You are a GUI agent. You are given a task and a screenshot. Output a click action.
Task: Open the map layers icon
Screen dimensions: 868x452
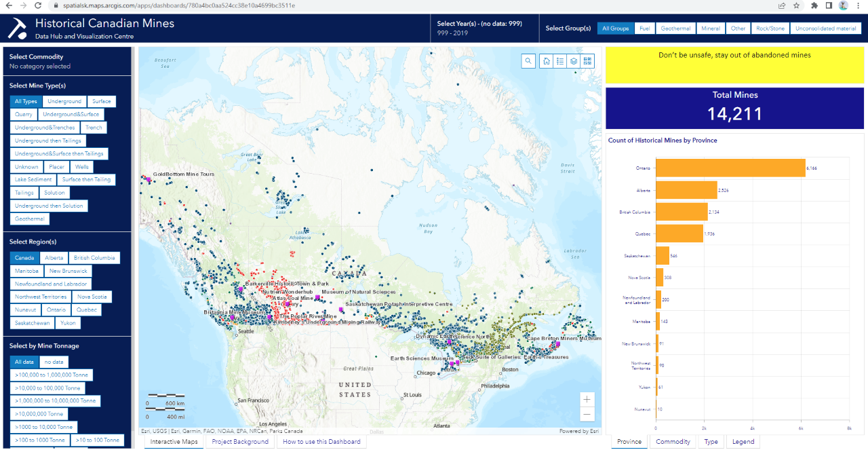tap(574, 61)
